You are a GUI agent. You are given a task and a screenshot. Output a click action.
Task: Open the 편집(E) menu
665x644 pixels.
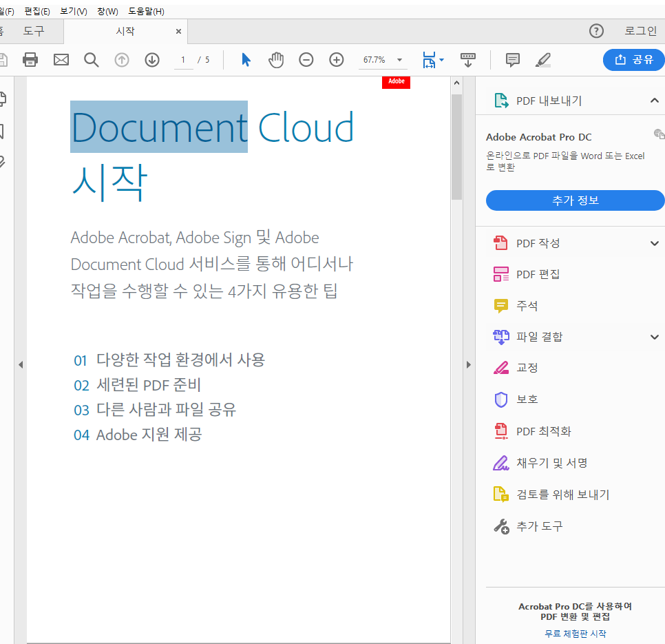click(37, 12)
